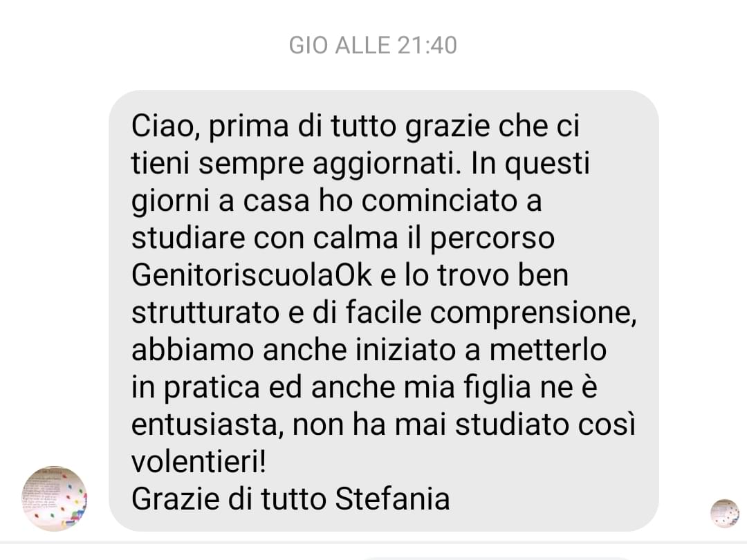Screen dimensions: 747x560
Task: Tap the line 'abbiamo anche iniziato a metterlo'
Action: pyautogui.click(x=369, y=350)
